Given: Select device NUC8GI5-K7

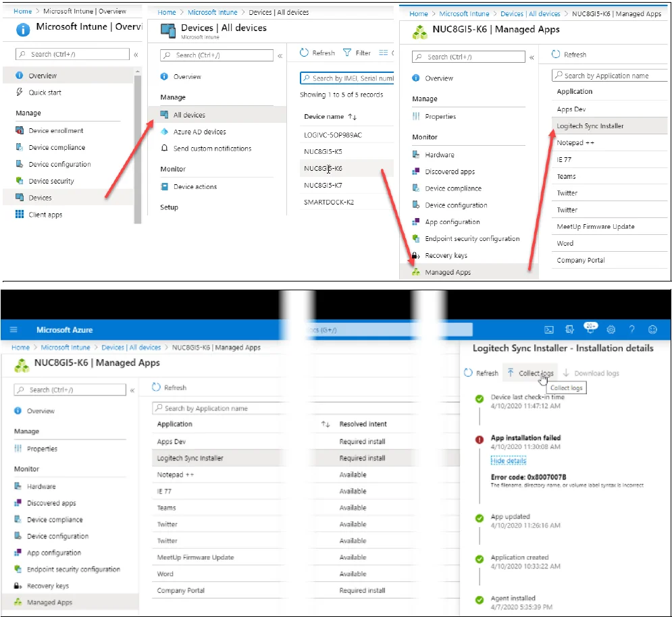Looking at the screenshot, I should tap(346, 185).
